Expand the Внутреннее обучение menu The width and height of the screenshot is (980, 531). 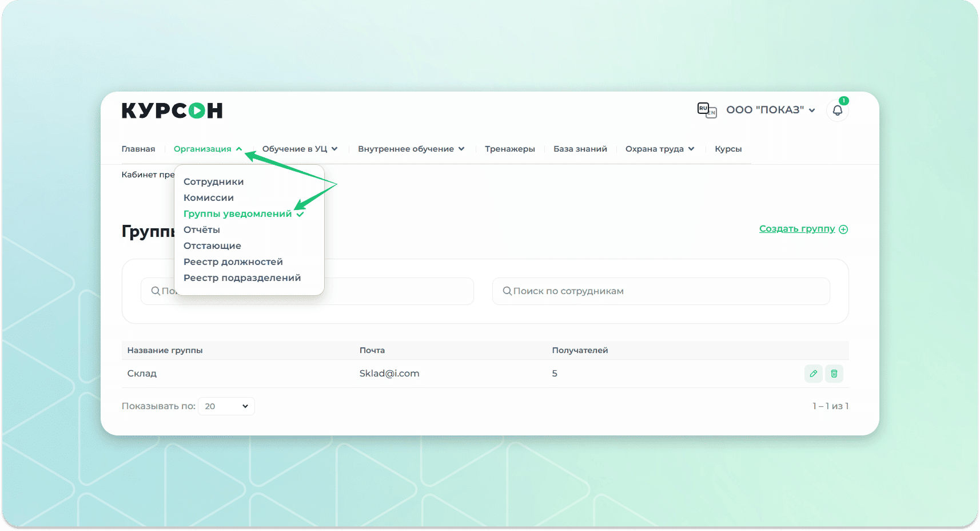411,149
